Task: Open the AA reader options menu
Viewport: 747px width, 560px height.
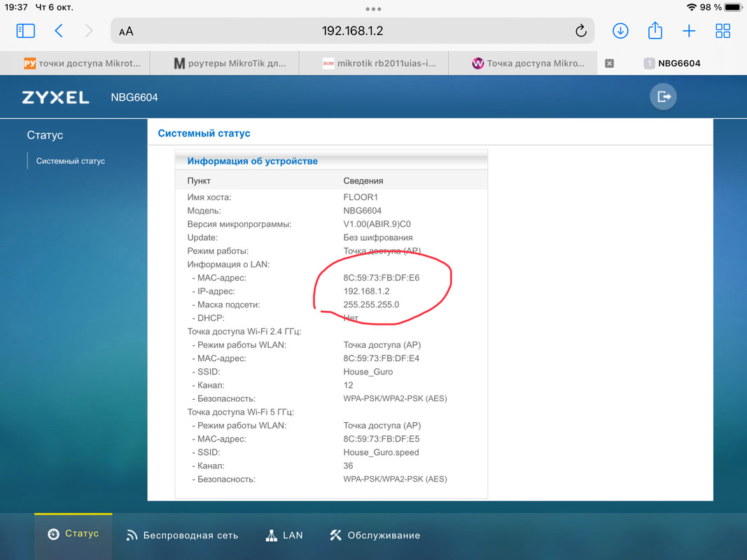Action: pyautogui.click(x=126, y=31)
